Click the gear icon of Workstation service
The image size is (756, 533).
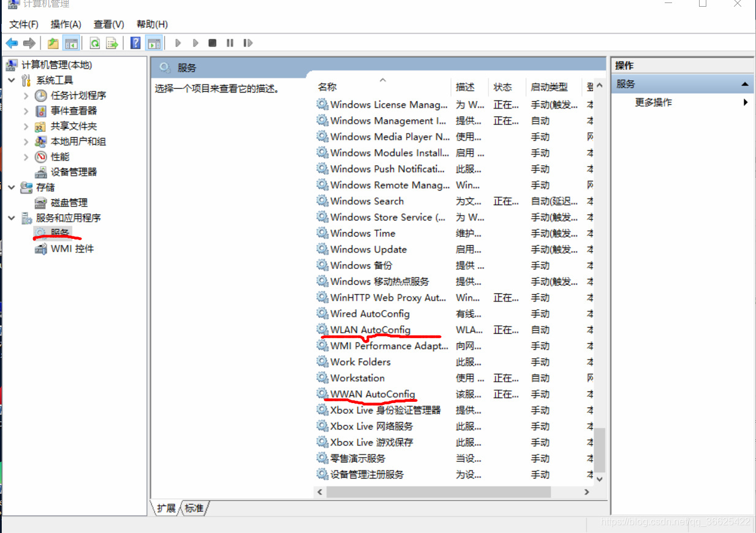click(322, 378)
